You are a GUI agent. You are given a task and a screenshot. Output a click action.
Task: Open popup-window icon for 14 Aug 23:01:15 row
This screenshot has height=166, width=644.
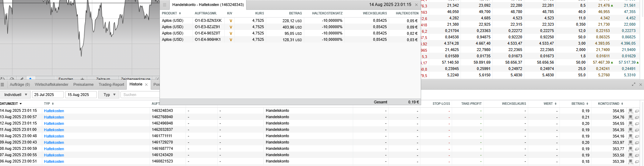(637, 111)
